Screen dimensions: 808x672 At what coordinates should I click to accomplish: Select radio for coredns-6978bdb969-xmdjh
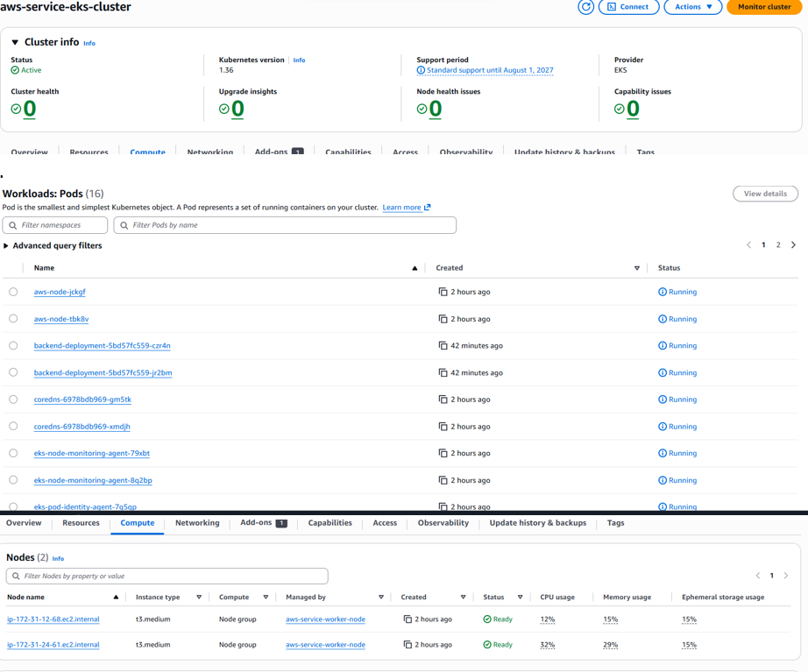13,426
